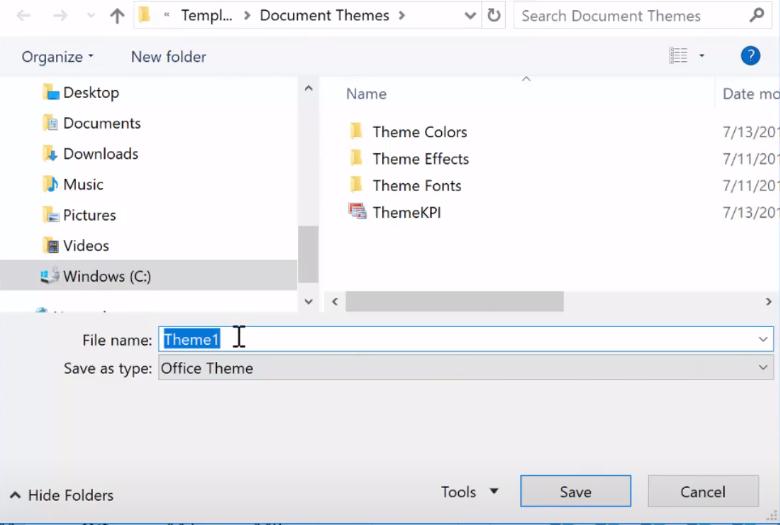Image resolution: width=780 pixels, height=525 pixels.
Task: Click the Theme Fonts folder icon
Action: [x=356, y=185]
